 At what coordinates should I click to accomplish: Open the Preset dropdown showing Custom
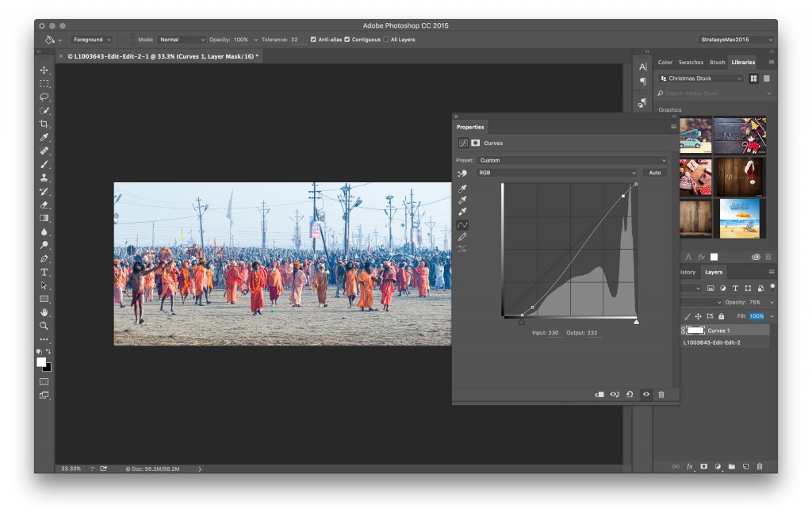(571, 160)
